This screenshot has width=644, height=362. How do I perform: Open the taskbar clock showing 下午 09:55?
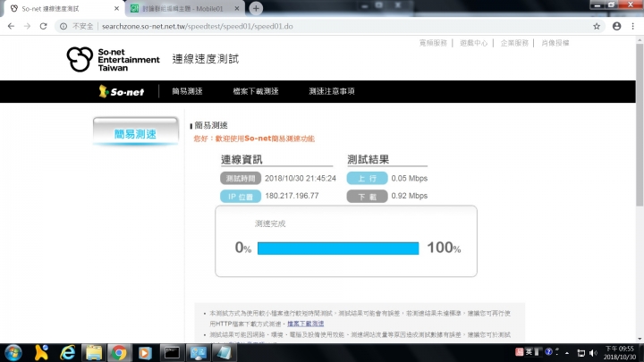click(x=620, y=353)
